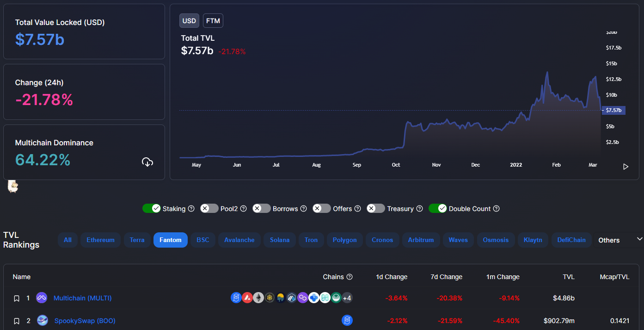Image resolution: width=644 pixels, height=330 pixels.
Task: Download the TVL data via cloud icon
Action: click(147, 162)
